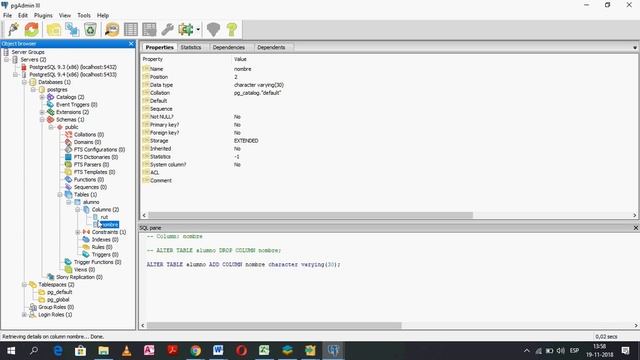Expand the Constraints (1) node
This screenshot has height=360, width=640.
tap(78, 232)
